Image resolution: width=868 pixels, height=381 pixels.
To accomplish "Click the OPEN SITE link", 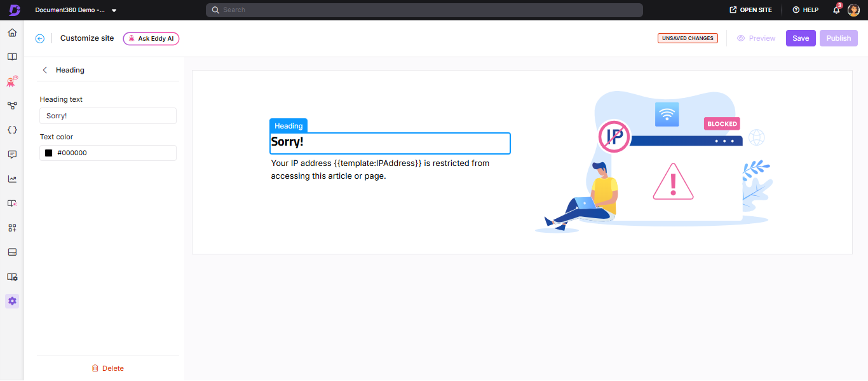I will [x=751, y=10].
